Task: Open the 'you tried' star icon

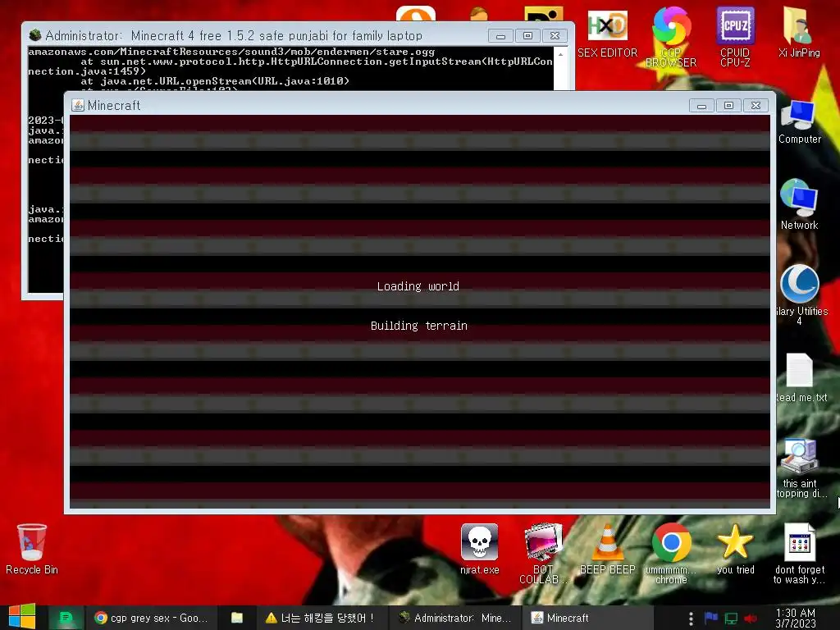Action: coord(735,549)
